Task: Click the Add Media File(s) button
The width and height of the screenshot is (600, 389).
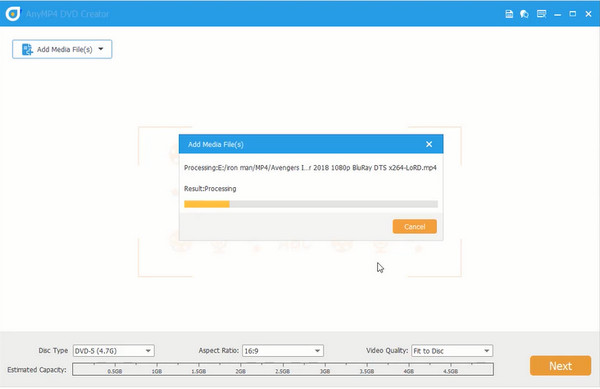Action: 62,49
